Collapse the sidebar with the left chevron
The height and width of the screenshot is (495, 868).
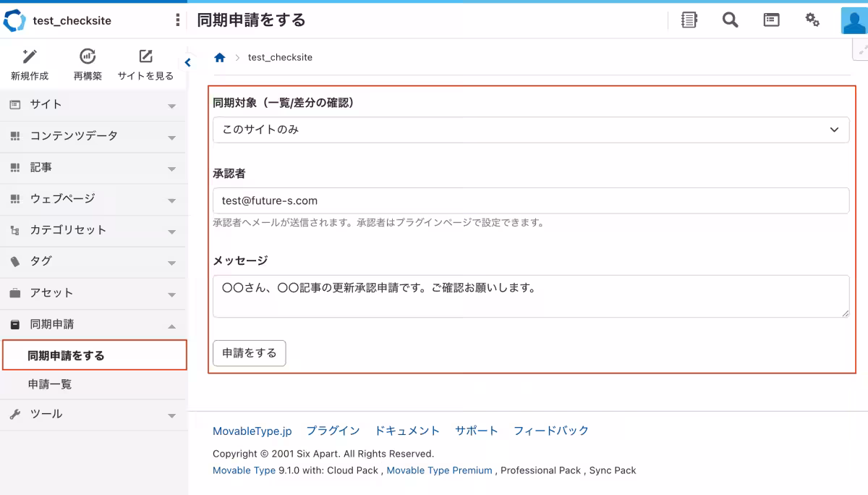[187, 62]
